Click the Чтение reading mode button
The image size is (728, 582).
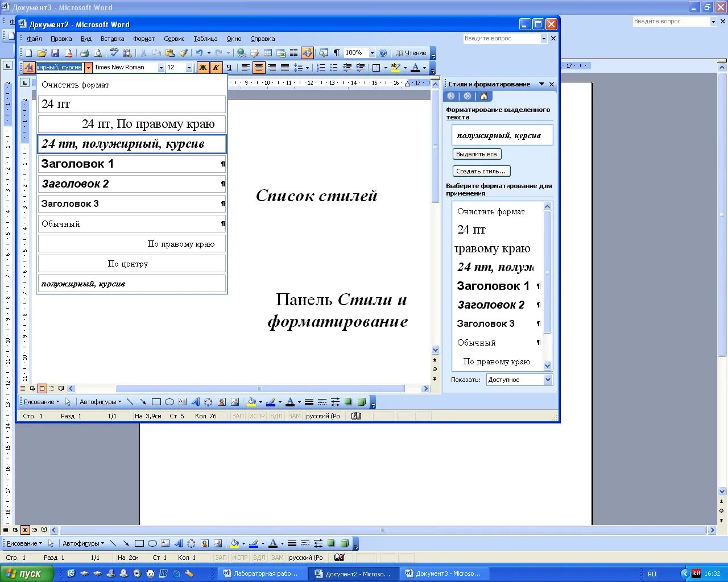411,53
